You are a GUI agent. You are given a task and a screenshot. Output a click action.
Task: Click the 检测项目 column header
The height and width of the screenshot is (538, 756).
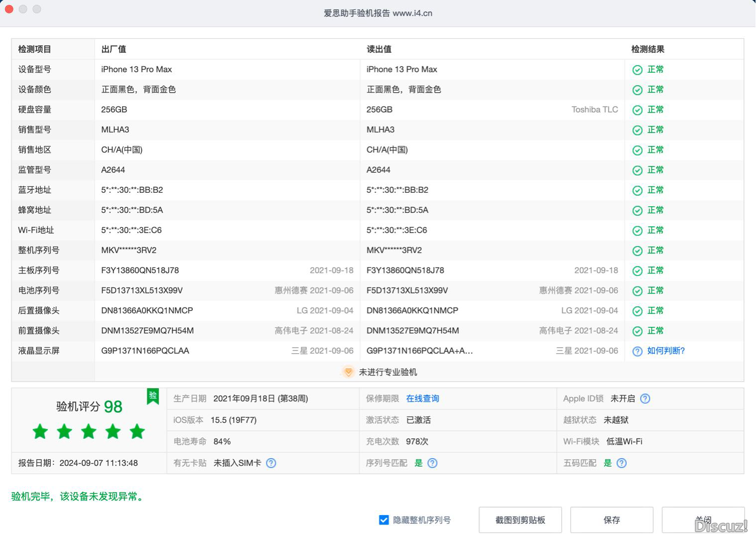(x=35, y=49)
